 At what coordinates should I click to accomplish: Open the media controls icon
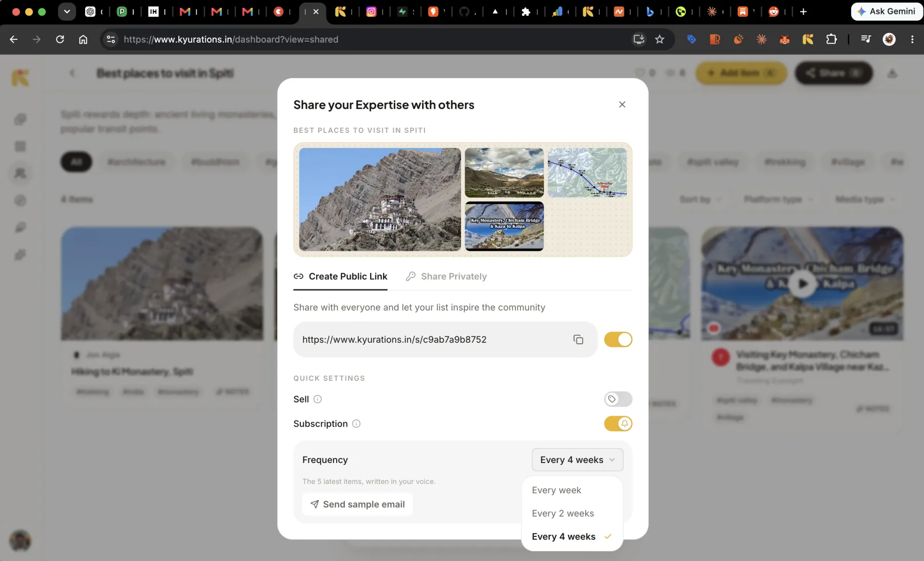point(866,40)
